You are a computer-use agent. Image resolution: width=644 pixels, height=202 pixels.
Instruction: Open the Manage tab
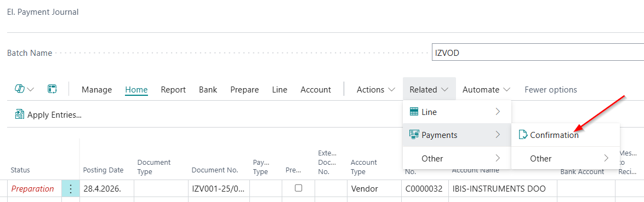tap(96, 90)
